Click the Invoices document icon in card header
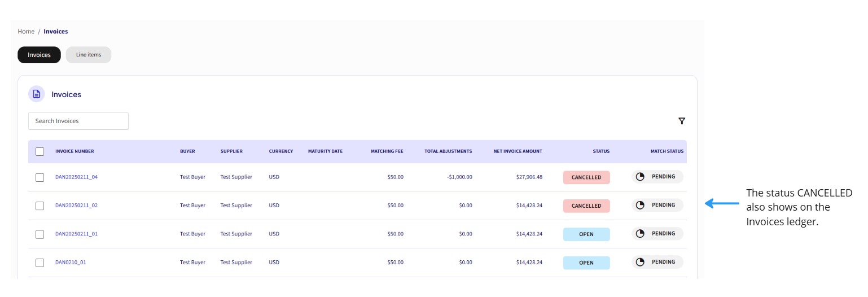This screenshot has height=297, width=868. coord(37,94)
